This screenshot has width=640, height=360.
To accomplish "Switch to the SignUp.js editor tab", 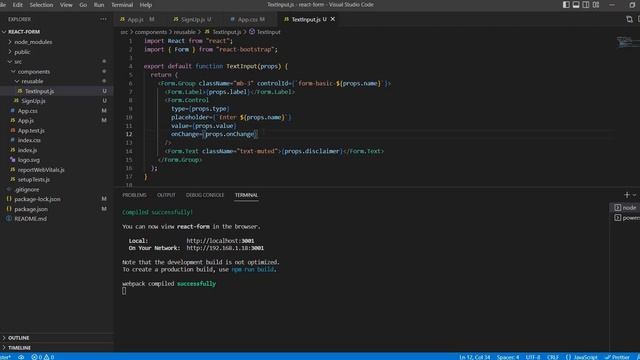I will [193, 19].
